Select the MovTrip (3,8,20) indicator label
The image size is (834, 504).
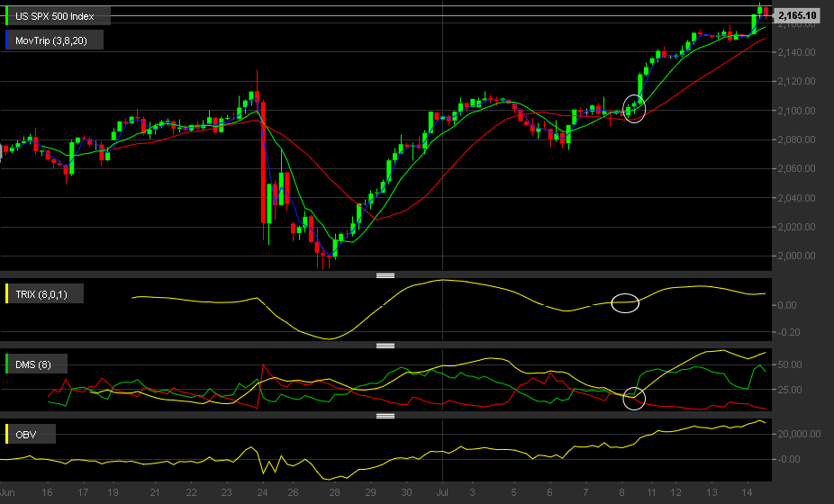point(51,40)
